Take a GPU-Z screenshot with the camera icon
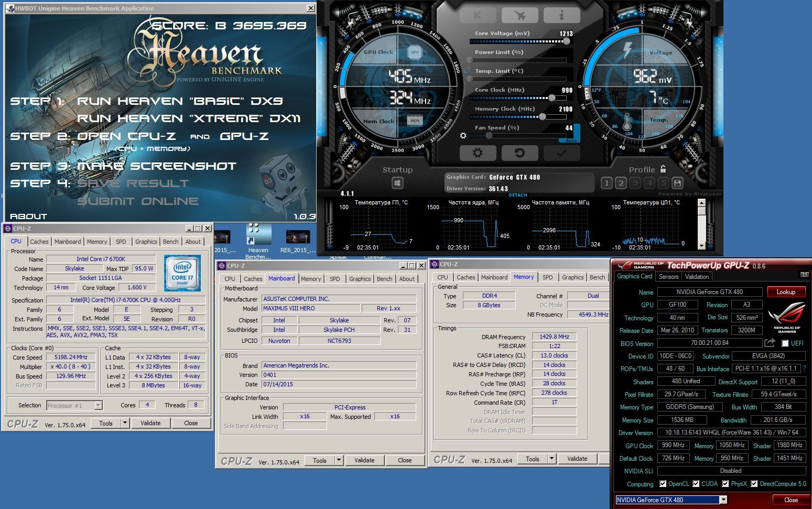Image resolution: width=812 pixels, height=509 pixels. coord(804,275)
